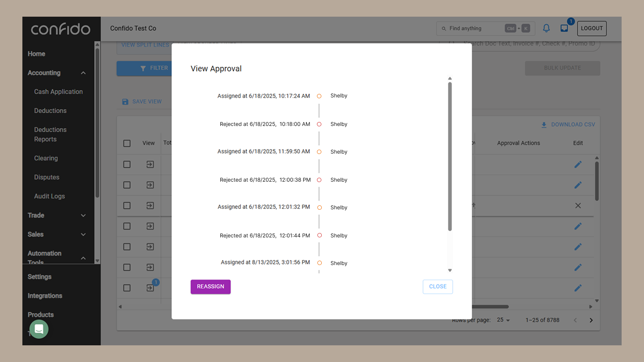The width and height of the screenshot is (644, 362).
Task: Click the Approval Actions column header
Action: pyautogui.click(x=518, y=143)
